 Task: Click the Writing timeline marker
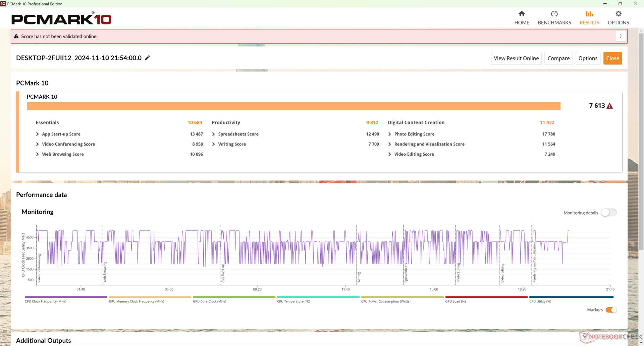click(x=359, y=277)
